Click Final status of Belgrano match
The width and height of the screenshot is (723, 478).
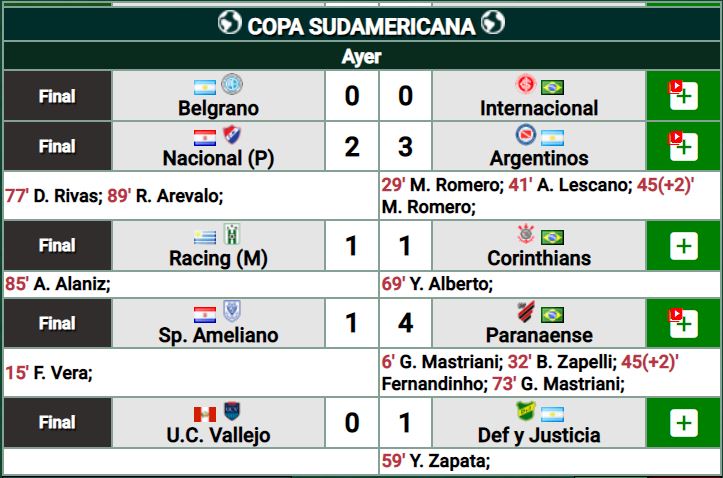(57, 97)
